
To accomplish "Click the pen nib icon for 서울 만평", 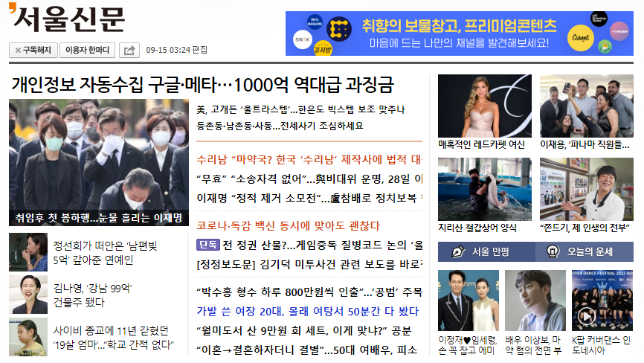I will pyautogui.click(x=457, y=252).
